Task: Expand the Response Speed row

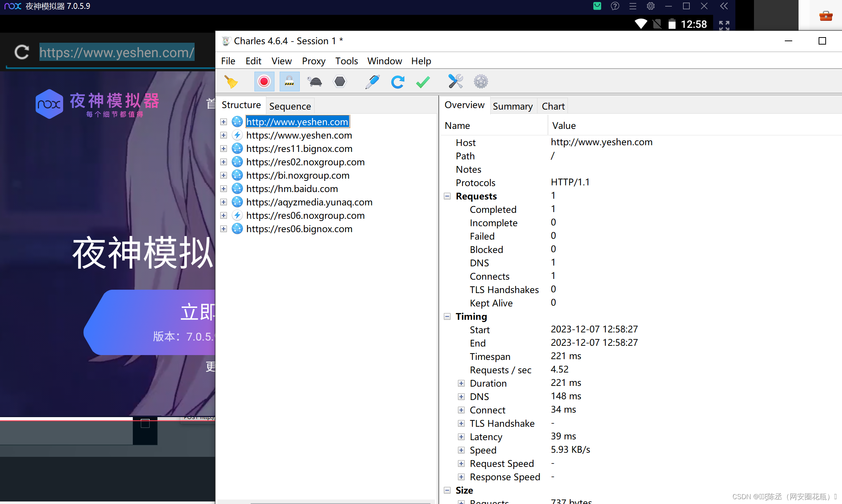Action: (x=461, y=477)
